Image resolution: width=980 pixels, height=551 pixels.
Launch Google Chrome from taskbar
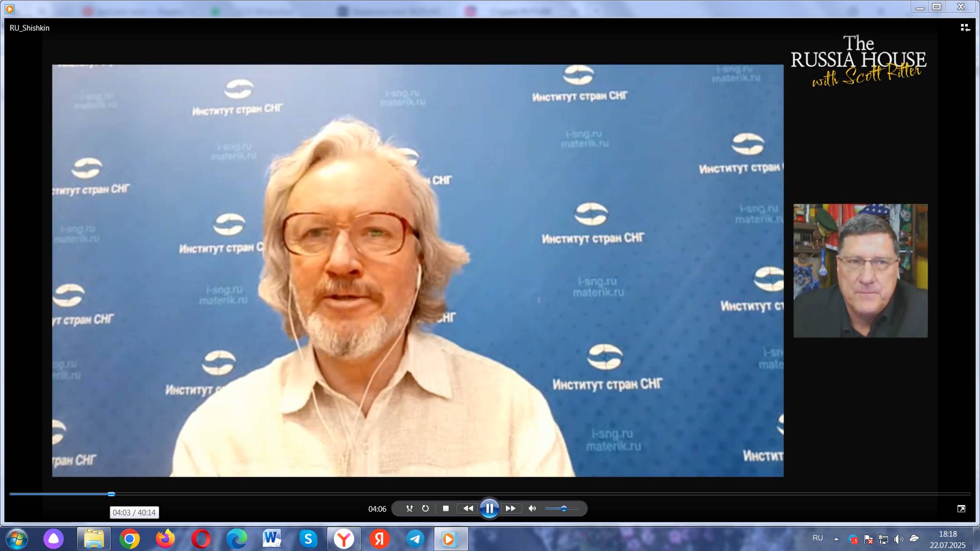(129, 539)
